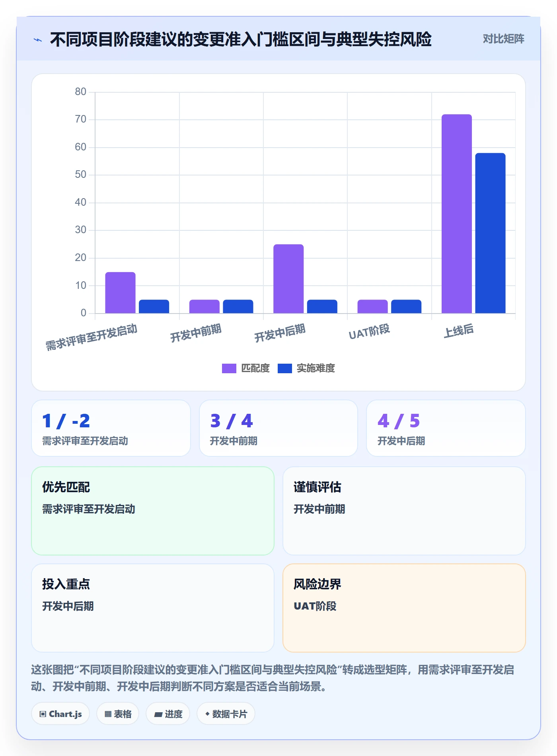Click the 80 y-axis value
Viewport: 557px width, 756px height.
81,92
